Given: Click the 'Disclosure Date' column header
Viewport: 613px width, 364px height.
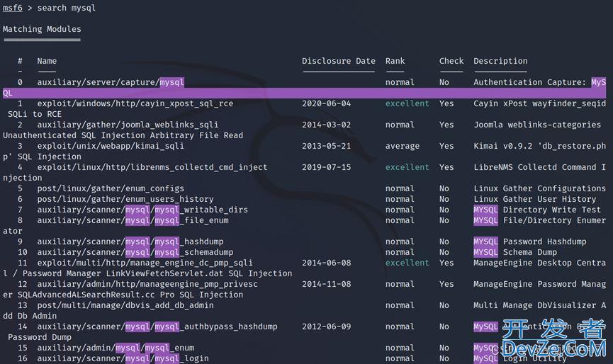Looking at the screenshot, I should pos(339,61).
